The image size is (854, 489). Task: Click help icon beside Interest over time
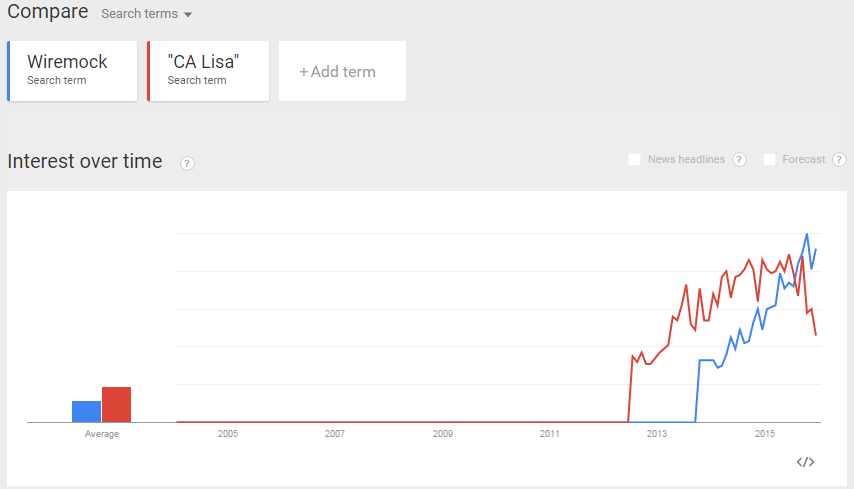coord(187,163)
